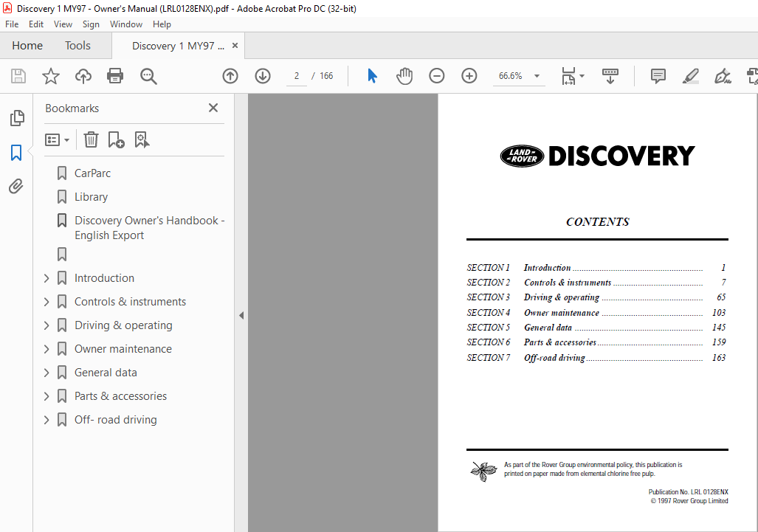The width and height of the screenshot is (758, 532).
Task: Select the CarParc bookmark
Action: (92, 173)
